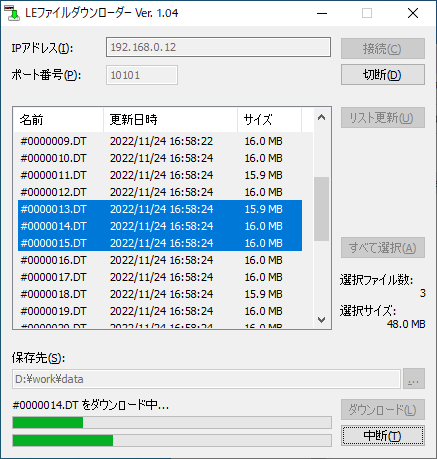Sort by the 名前 column header
The image size is (437, 459).
point(58,120)
